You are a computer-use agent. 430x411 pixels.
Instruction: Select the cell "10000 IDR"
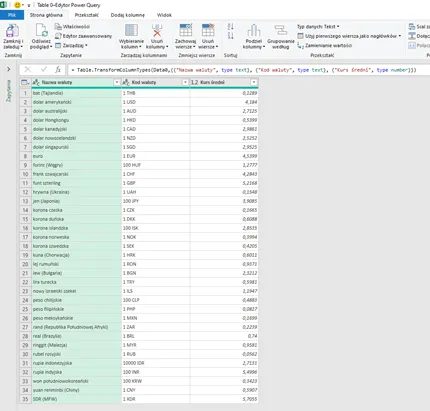point(156,363)
